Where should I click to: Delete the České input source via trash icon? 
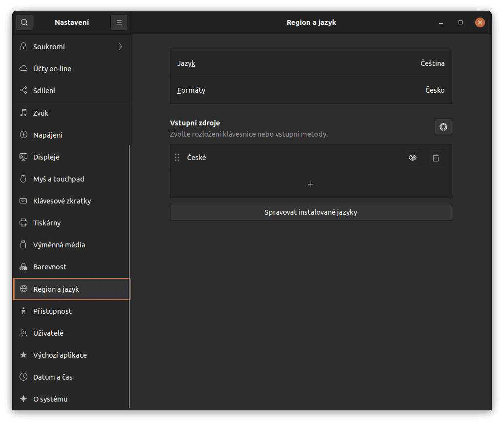[x=436, y=158]
